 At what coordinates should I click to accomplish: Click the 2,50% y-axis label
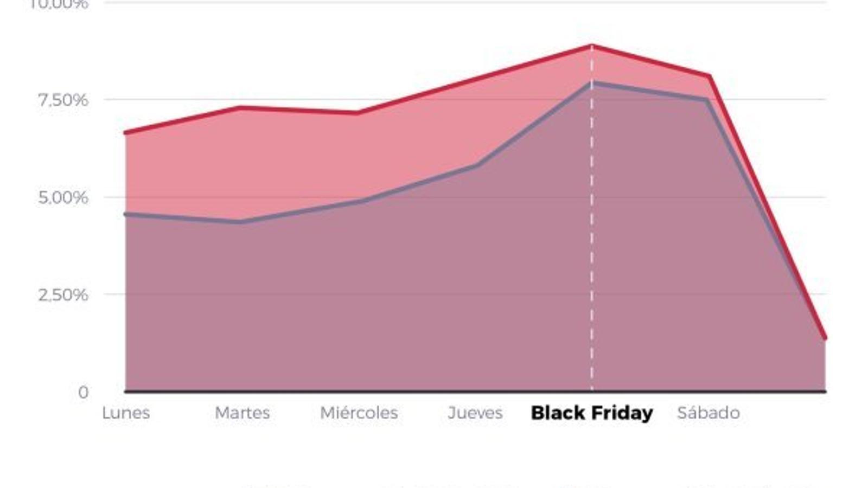click(x=63, y=295)
